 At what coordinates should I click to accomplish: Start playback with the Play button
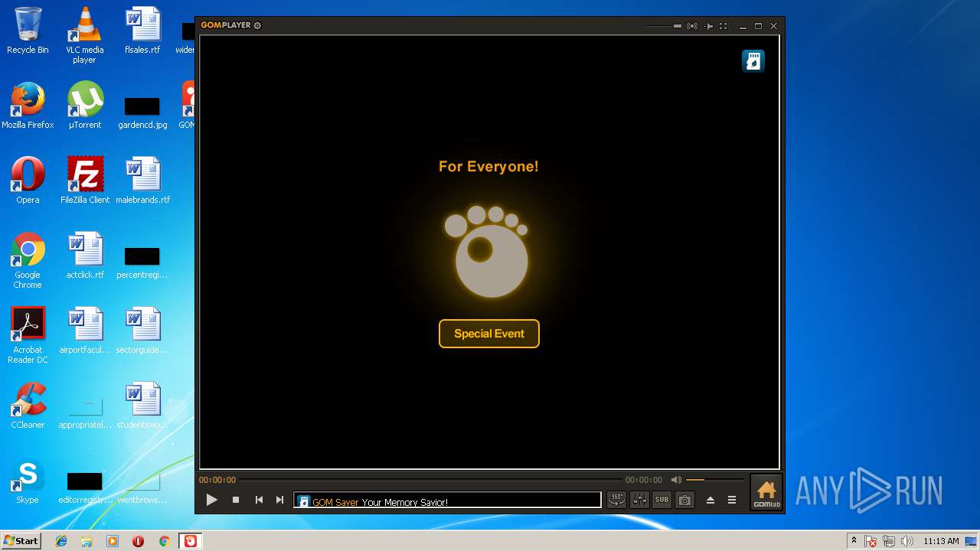[x=212, y=500]
